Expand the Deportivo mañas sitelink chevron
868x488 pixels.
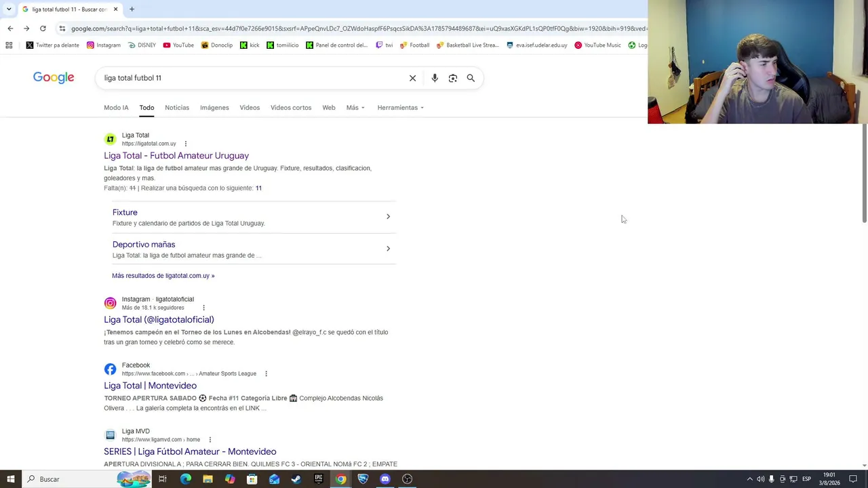point(388,249)
